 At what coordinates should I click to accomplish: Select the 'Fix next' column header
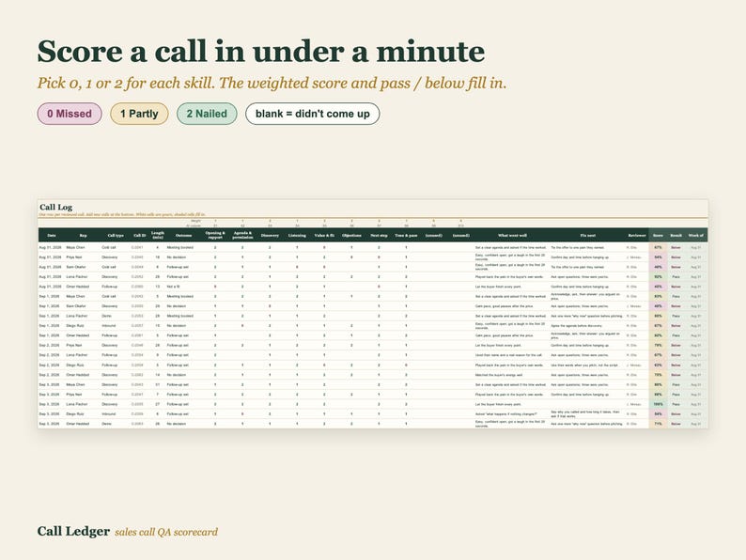pyautogui.click(x=587, y=235)
